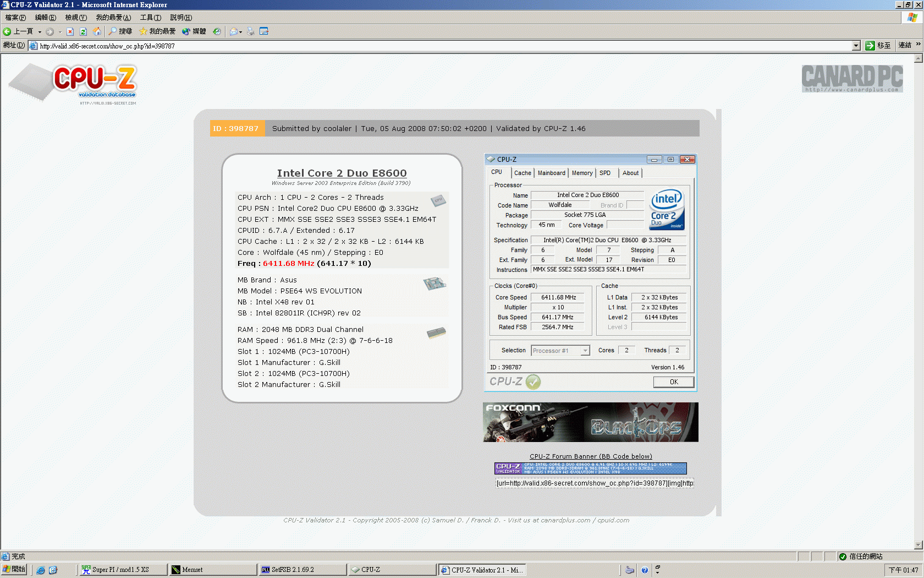Launch Internet Explorer from quick launch
The image size is (924, 578).
(41, 570)
